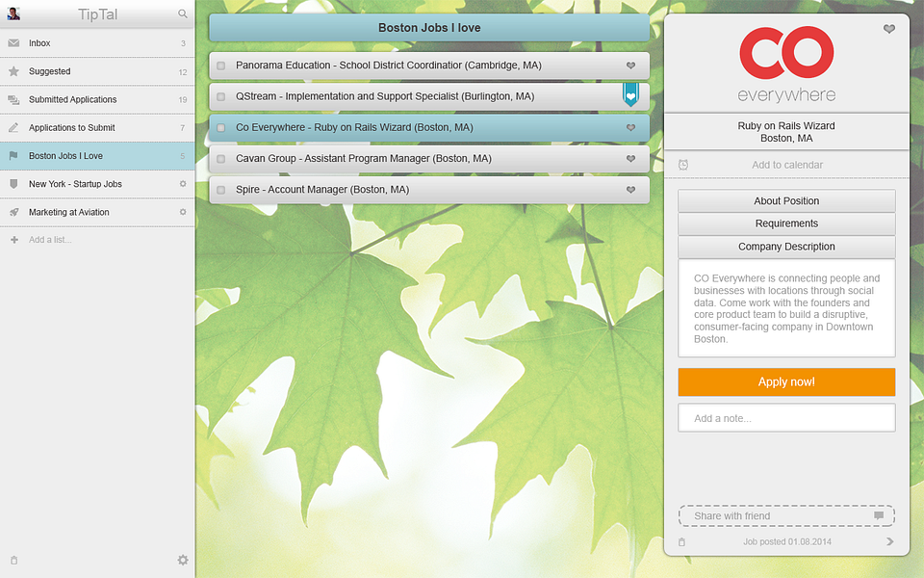Click the heart icon on job detail card
Screen dimensions: 924x578
pyautogui.click(x=889, y=29)
